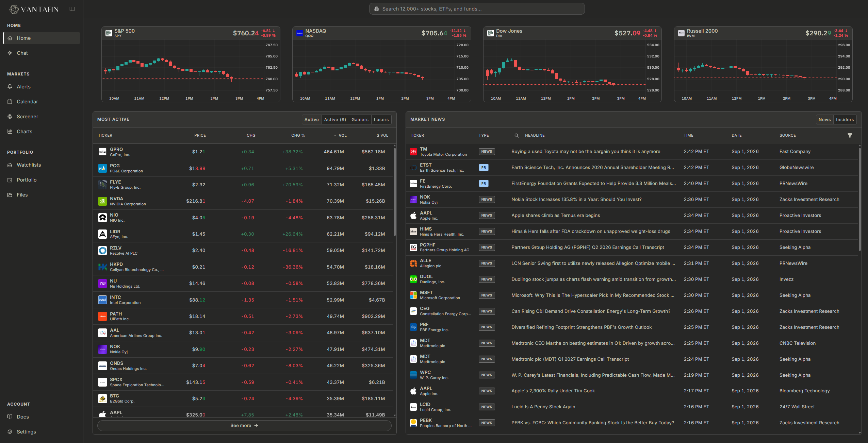Click the NIO logo icon
The height and width of the screenshot is (443, 868).
tap(102, 218)
